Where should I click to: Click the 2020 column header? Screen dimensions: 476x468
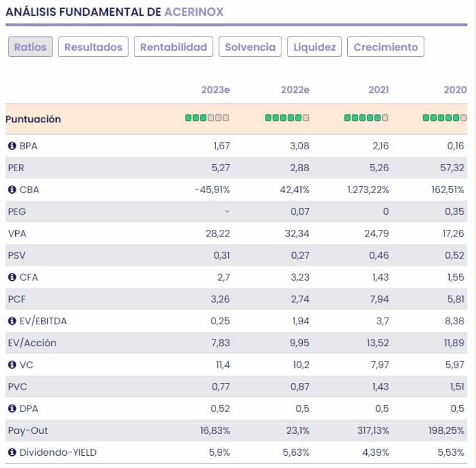(455, 90)
